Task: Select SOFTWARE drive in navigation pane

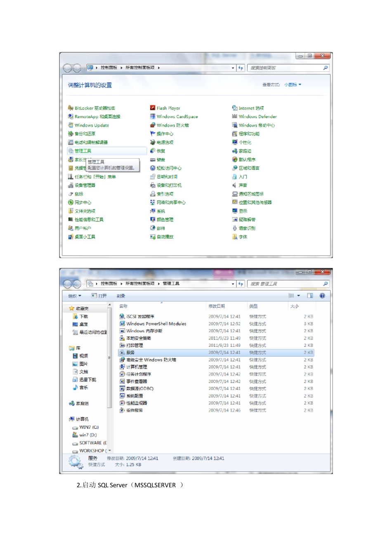Action: (90, 443)
